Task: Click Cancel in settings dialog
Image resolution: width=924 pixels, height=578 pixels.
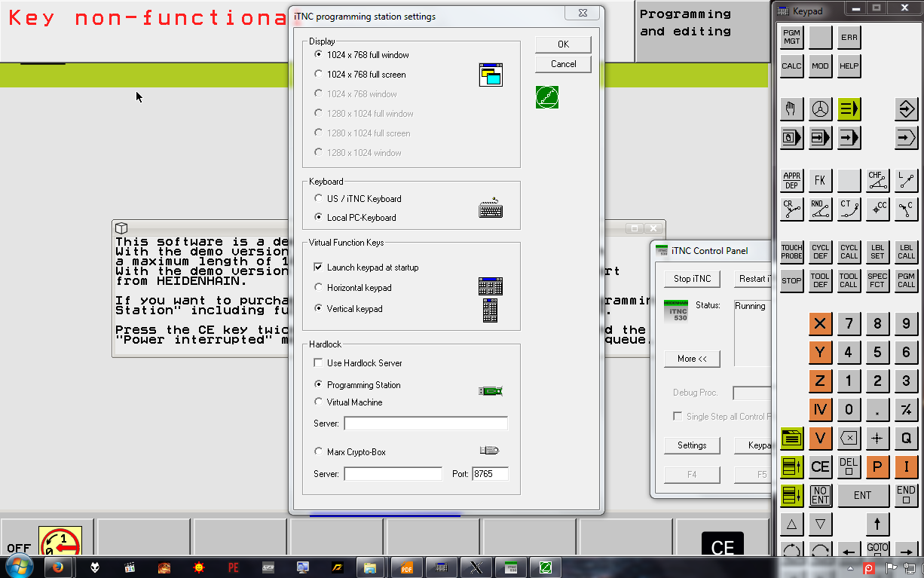Action: click(x=563, y=64)
